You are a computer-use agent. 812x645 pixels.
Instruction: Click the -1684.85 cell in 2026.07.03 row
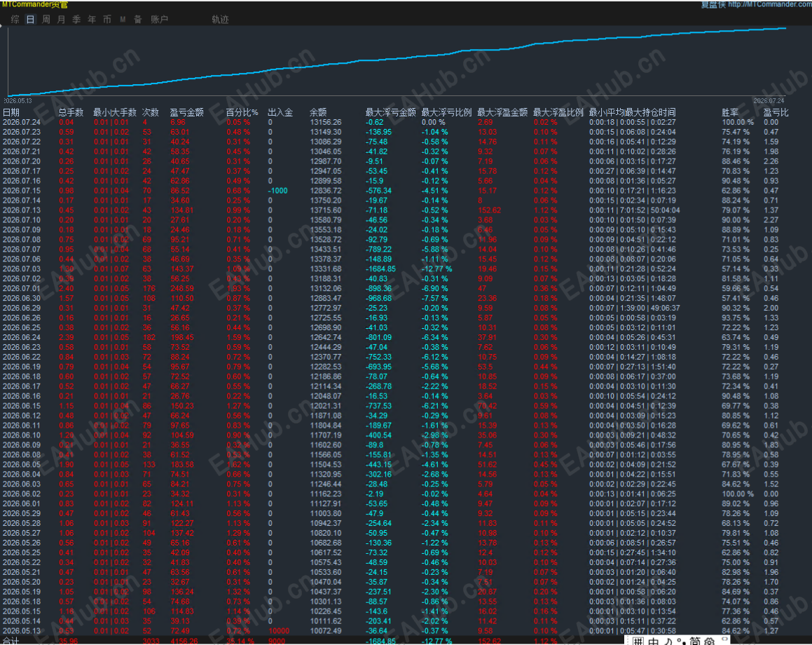coord(380,269)
